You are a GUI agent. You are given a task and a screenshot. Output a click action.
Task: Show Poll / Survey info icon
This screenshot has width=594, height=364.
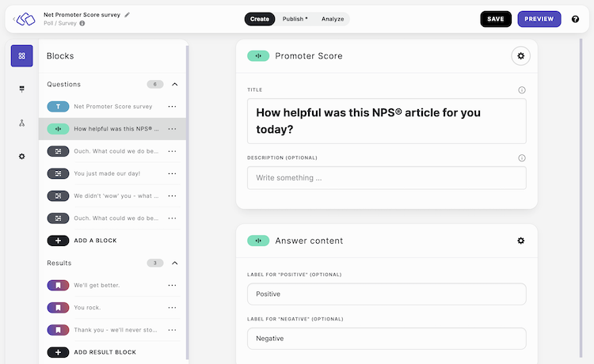point(82,23)
